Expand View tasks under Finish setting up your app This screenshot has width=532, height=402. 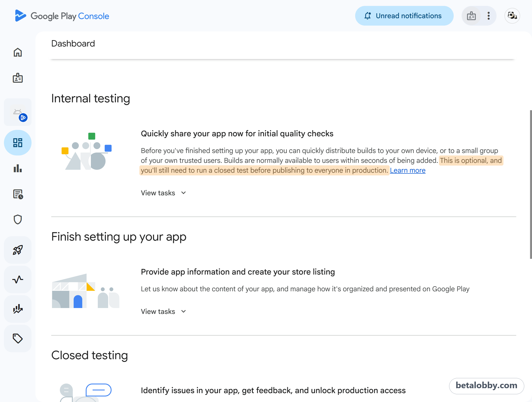click(x=164, y=311)
